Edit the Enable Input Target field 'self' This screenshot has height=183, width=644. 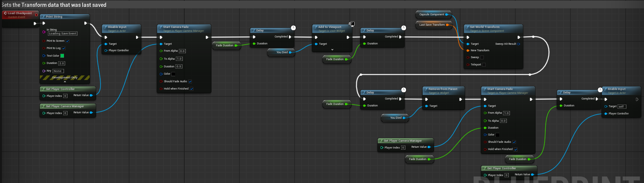622,106
